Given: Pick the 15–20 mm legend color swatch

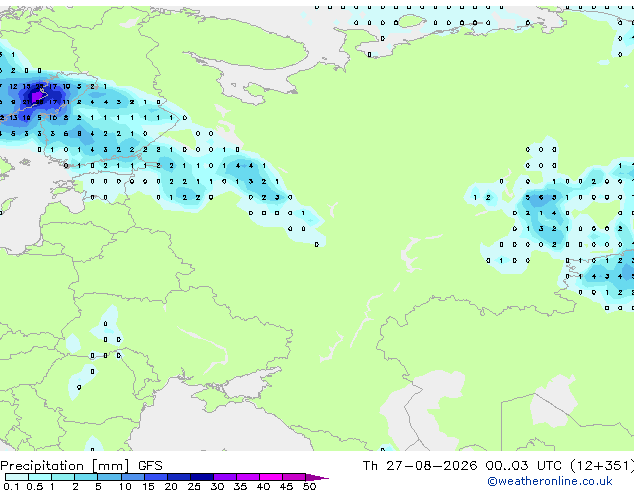Looking at the screenshot, I should tap(156, 477).
